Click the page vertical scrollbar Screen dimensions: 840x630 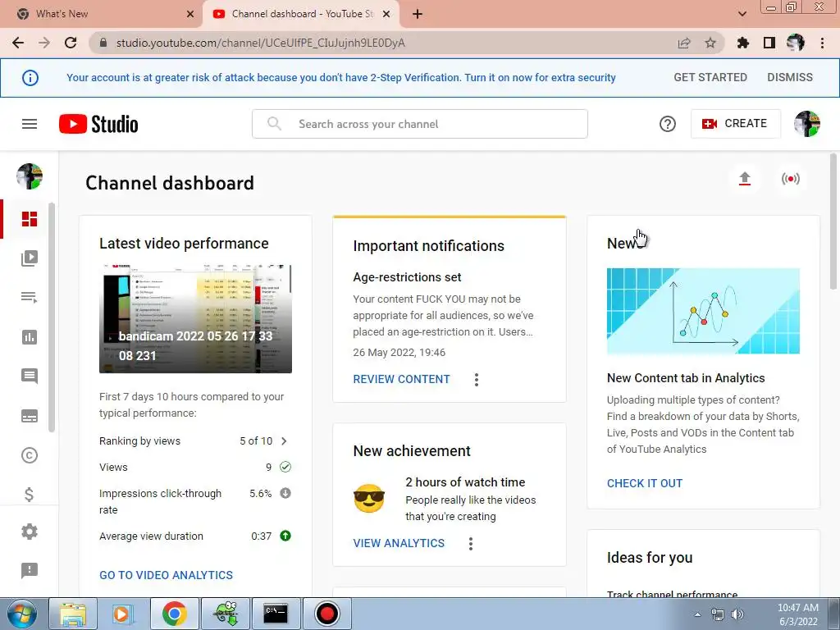click(833, 222)
